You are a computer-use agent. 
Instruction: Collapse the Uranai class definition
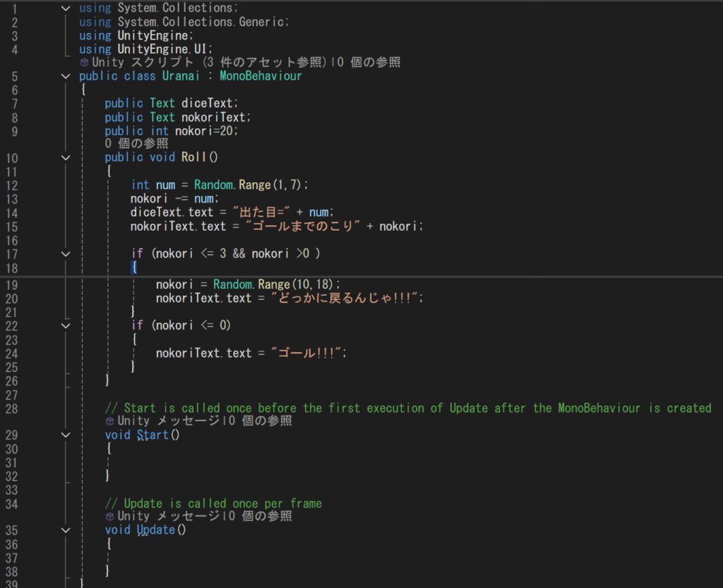coord(66,76)
